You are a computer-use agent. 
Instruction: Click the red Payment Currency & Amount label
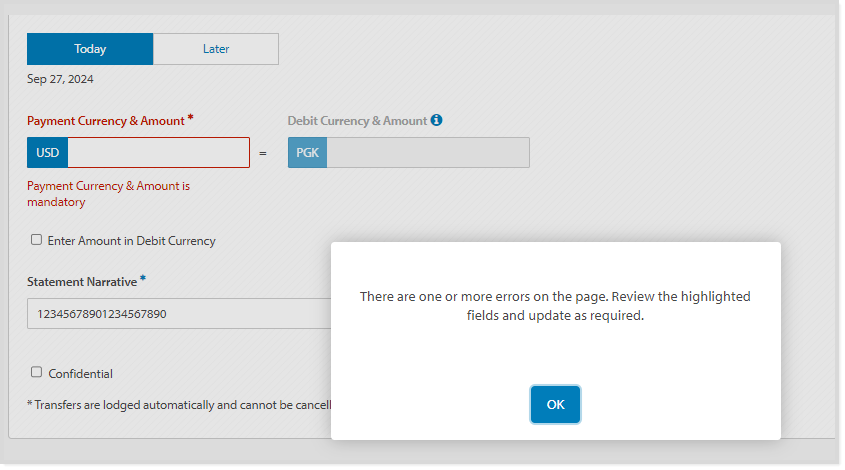click(x=105, y=121)
